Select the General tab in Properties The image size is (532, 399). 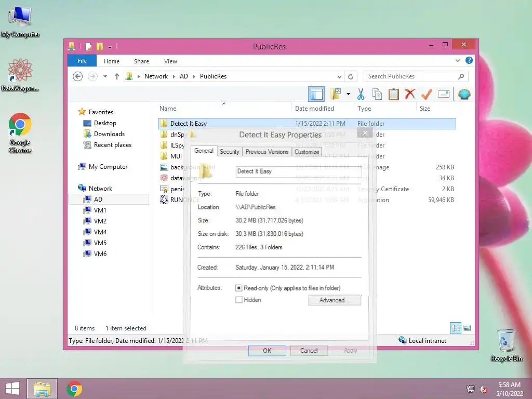click(204, 151)
